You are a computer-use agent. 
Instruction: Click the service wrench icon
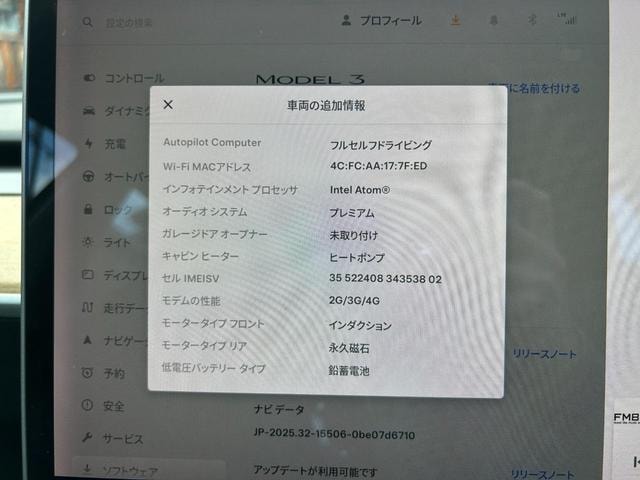(x=87, y=438)
